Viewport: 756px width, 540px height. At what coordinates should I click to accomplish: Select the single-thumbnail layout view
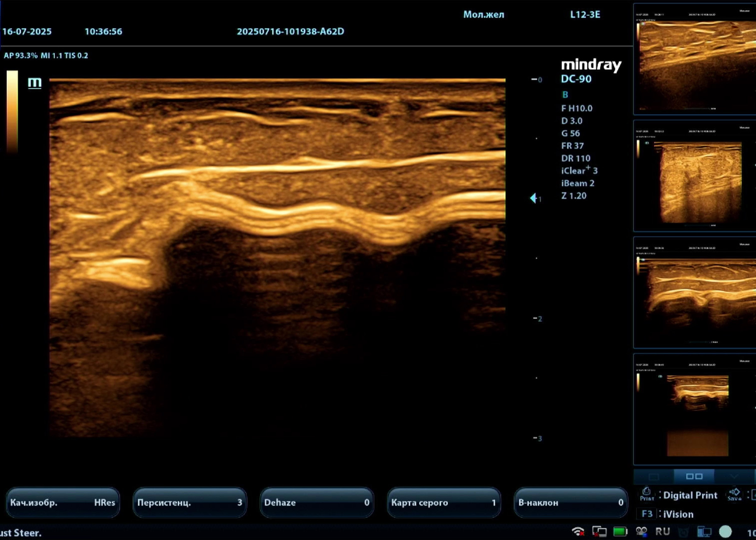[654, 476]
